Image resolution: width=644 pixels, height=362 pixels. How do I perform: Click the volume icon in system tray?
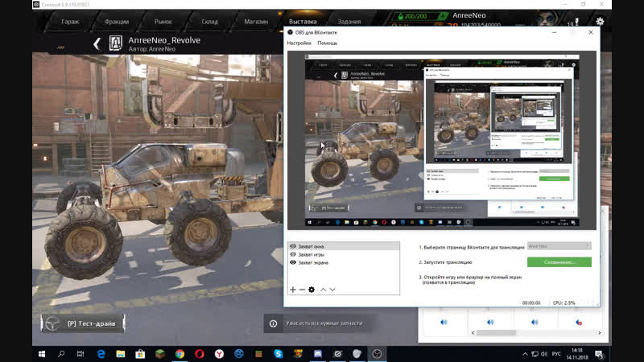(544, 354)
